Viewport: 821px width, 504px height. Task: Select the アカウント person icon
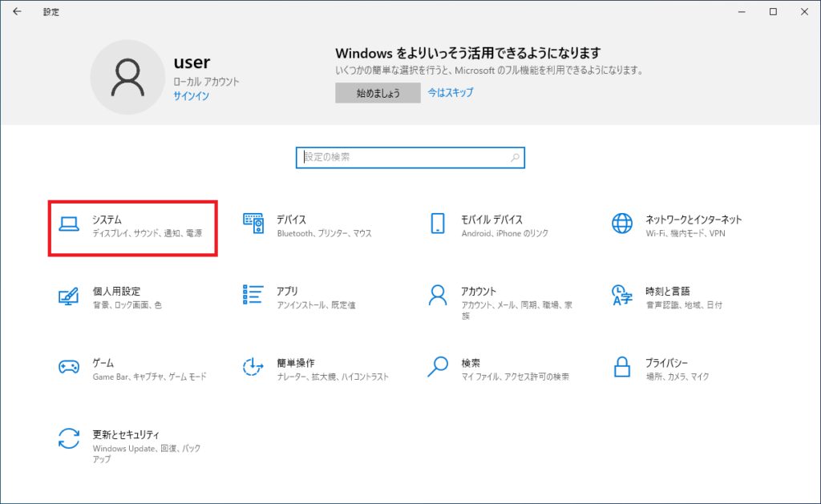tap(438, 295)
